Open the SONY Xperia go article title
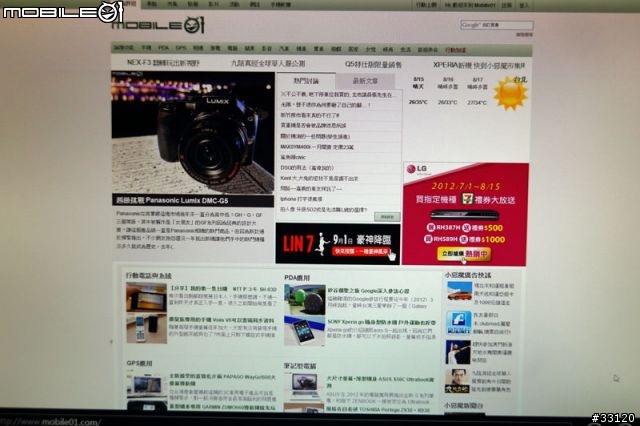The image size is (640, 426). 381,322
